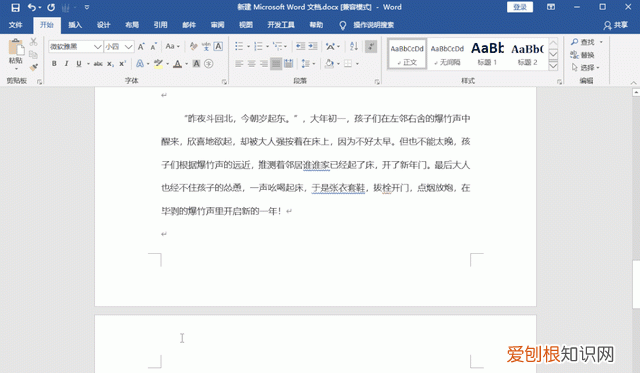Switch to the Design tab

click(x=104, y=25)
